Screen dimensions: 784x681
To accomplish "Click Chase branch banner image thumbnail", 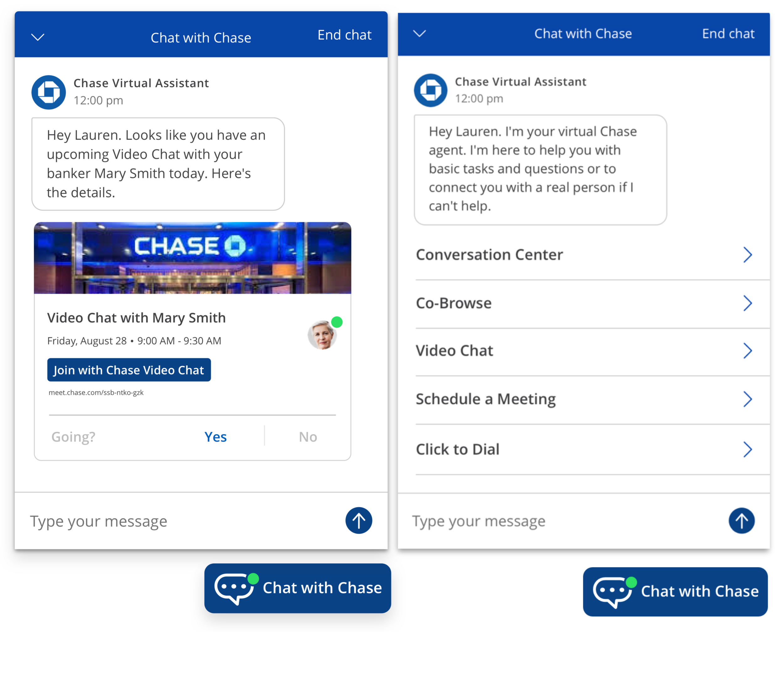I will click(x=192, y=258).
